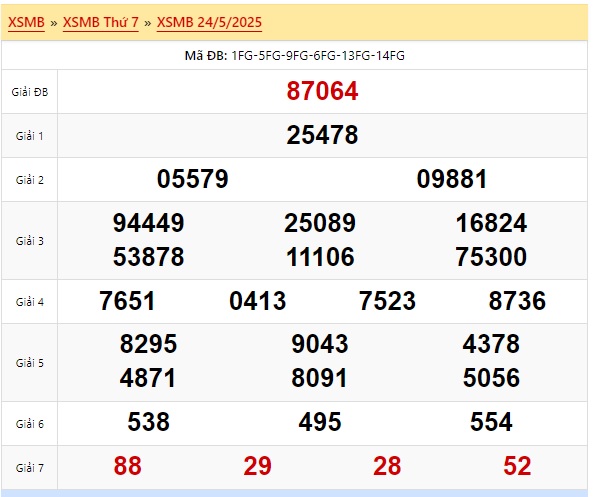
Task: Click Giải 6 number 495
Action: point(320,422)
